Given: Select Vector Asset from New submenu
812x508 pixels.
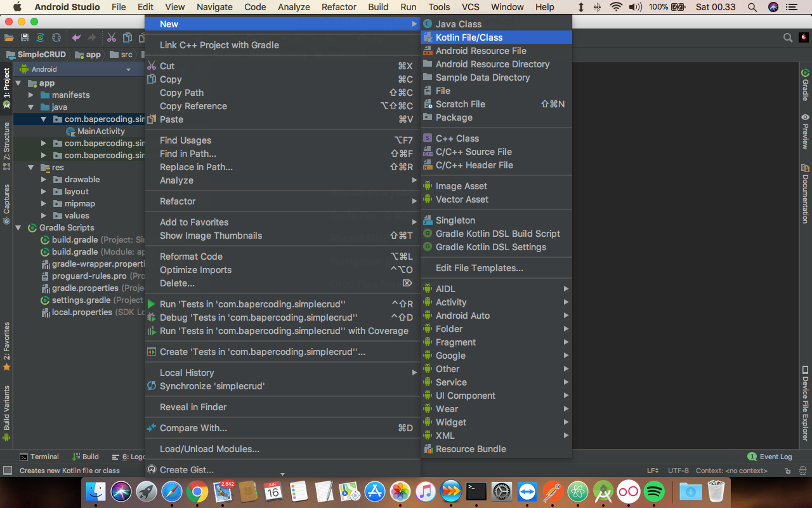Looking at the screenshot, I should [496, 199].
